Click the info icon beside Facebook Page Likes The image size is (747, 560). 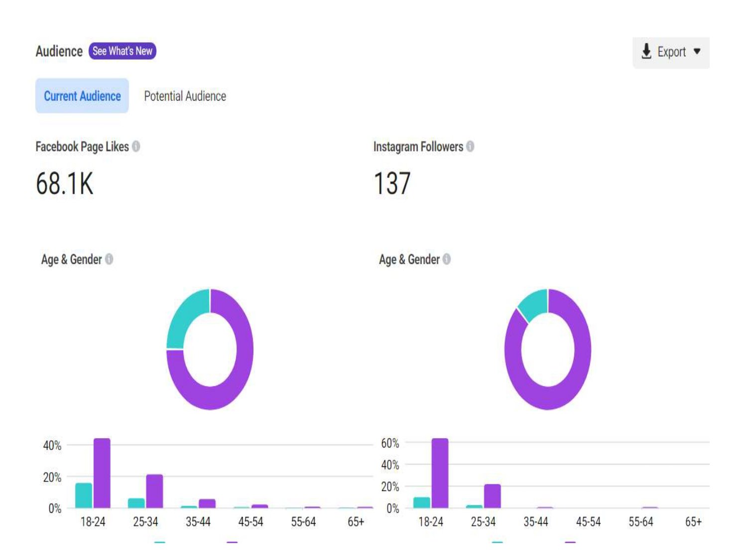click(136, 146)
